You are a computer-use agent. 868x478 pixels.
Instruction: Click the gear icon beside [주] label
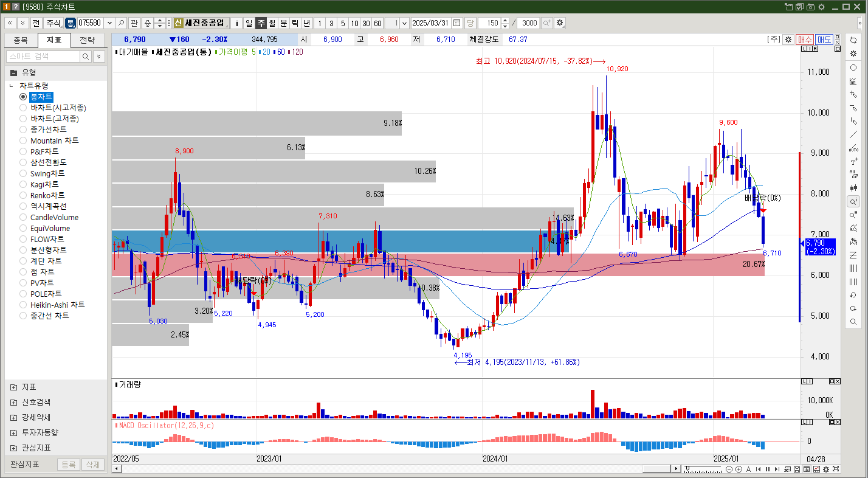(x=788, y=39)
